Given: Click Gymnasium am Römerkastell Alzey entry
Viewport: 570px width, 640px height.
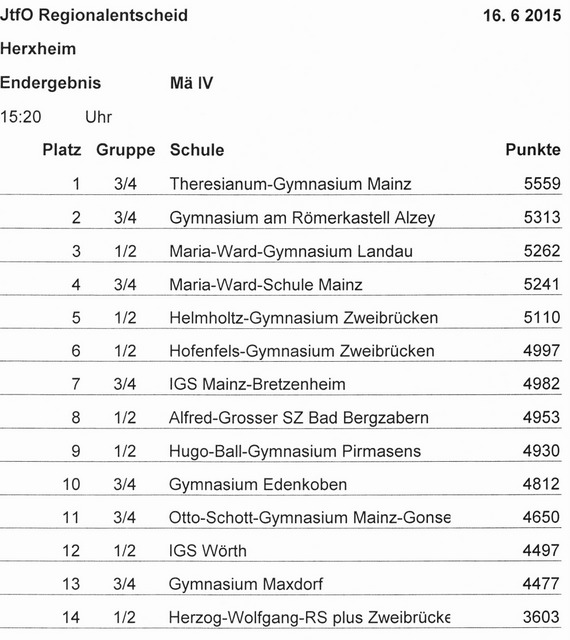Looking at the screenshot, I should pyautogui.click(x=302, y=218).
